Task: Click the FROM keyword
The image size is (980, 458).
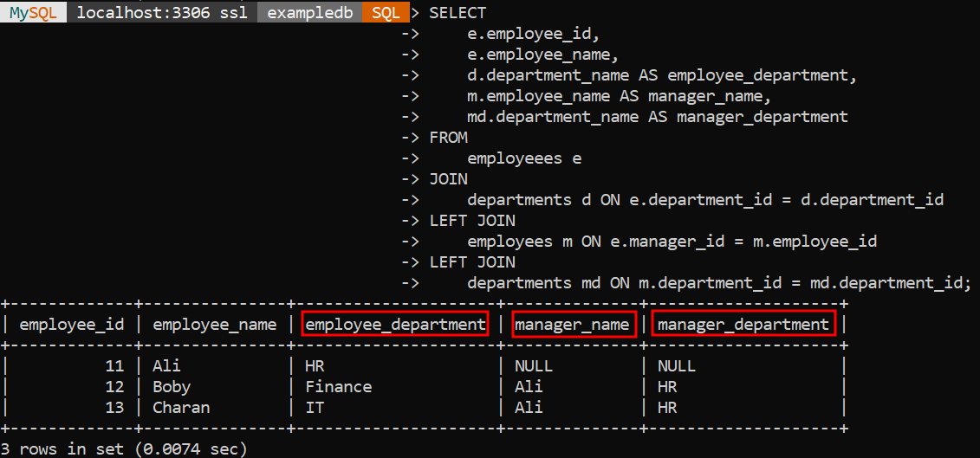Action: pyautogui.click(x=448, y=138)
